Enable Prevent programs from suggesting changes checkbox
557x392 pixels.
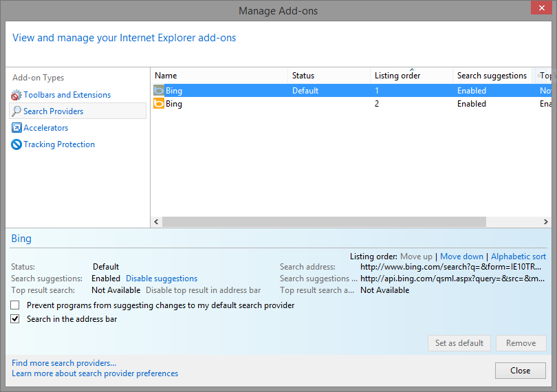tap(15, 305)
